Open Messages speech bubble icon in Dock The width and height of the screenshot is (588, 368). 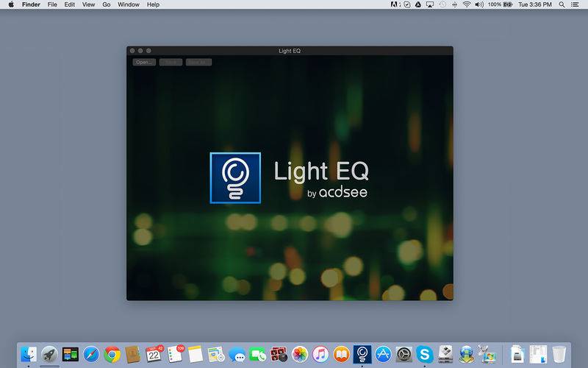[237, 354]
